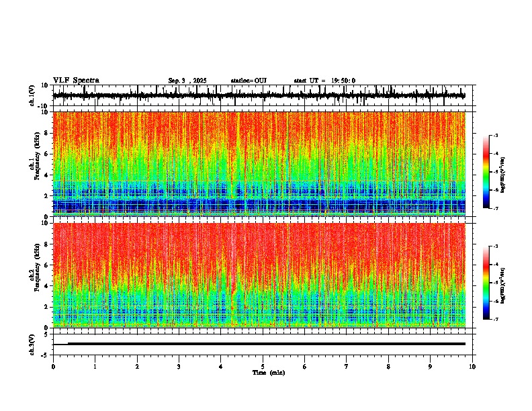Click the "start UT = 19:50:0" header text
The height and width of the screenshot is (411, 532).
click(324, 81)
